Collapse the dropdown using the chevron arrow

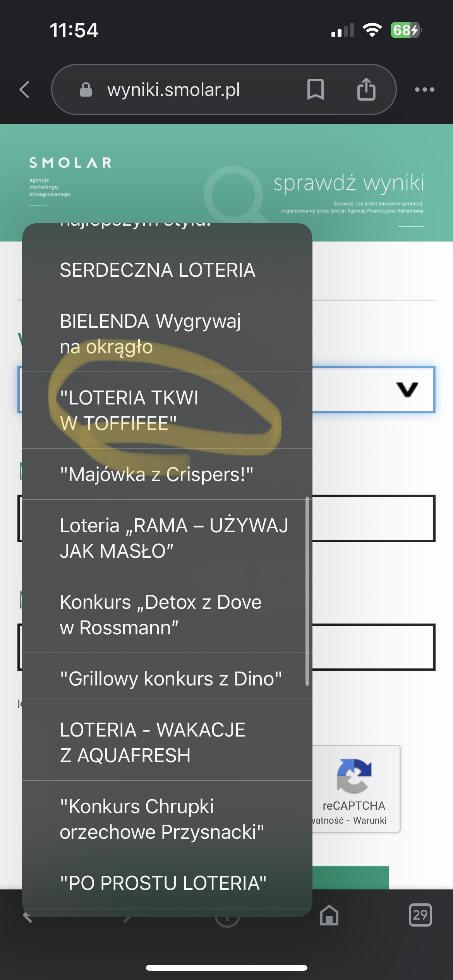point(407,389)
